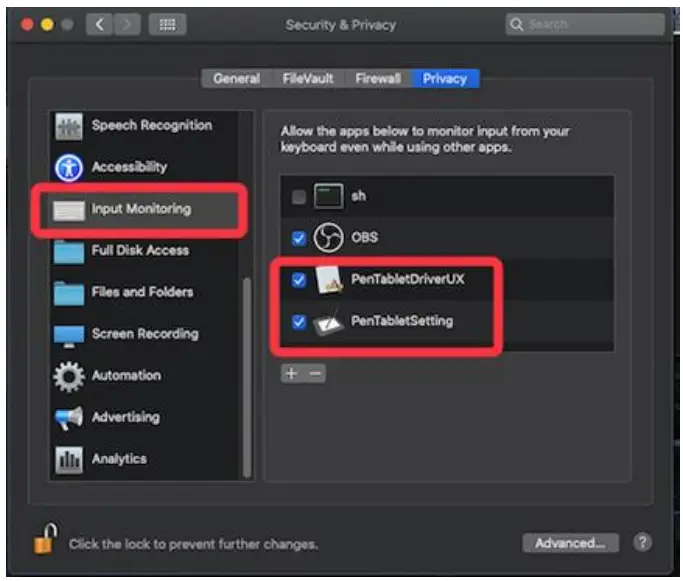
Task: Select Files and Folders in the sidebar
Action: pos(142,292)
